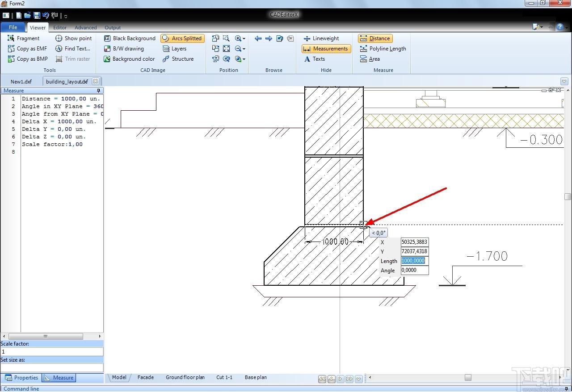Click the Scale factor input field
572x392 pixels.
tap(52, 352)
